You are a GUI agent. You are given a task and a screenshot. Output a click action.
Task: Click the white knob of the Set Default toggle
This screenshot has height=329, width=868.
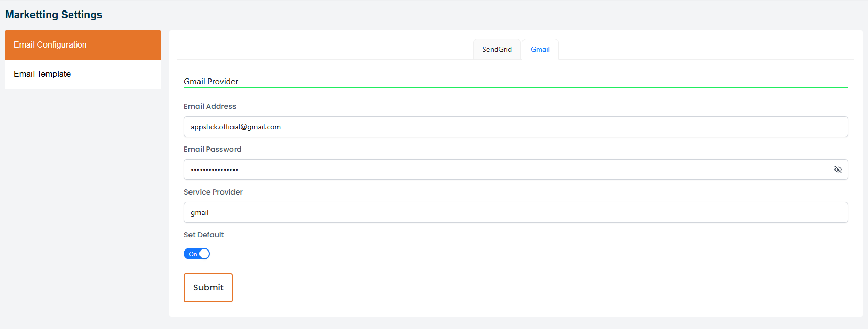[204, 254]
